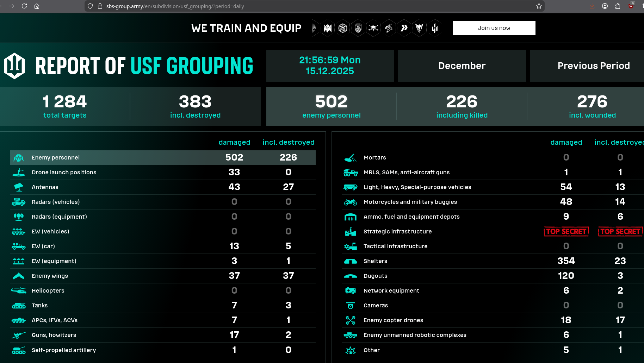
Task: Click the Motorcycles and military buggies icon
Action: [x=351, y=202]
